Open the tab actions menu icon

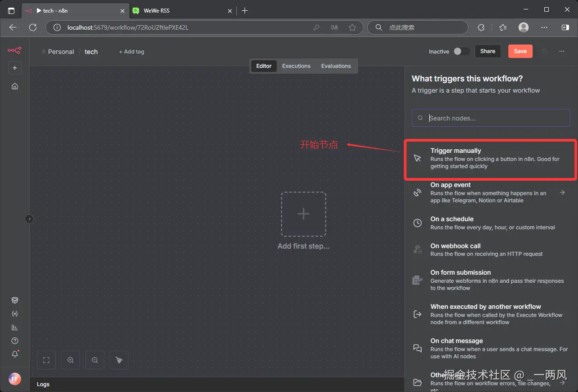coord(11,10)
